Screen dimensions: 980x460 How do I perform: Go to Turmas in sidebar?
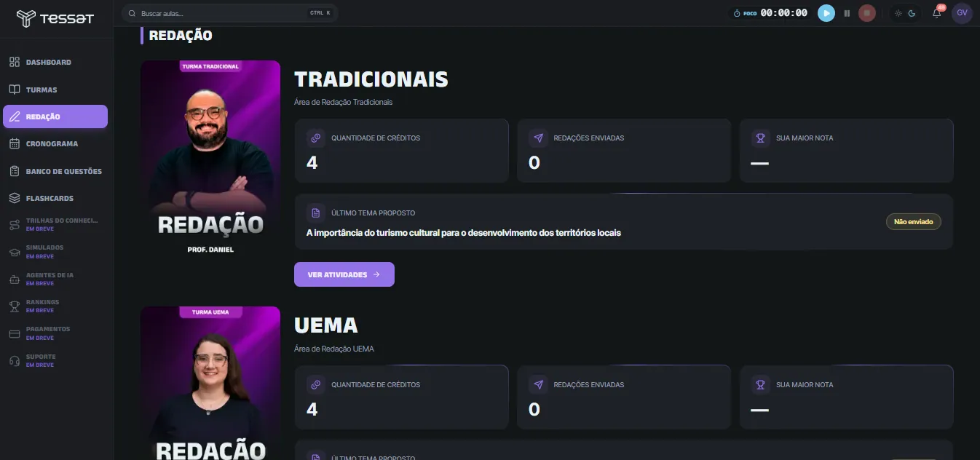tap(55, 90)
